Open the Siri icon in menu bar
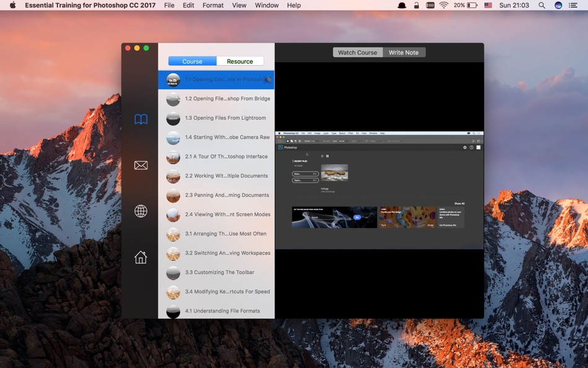The image size is (588, 368). [558, 5]
